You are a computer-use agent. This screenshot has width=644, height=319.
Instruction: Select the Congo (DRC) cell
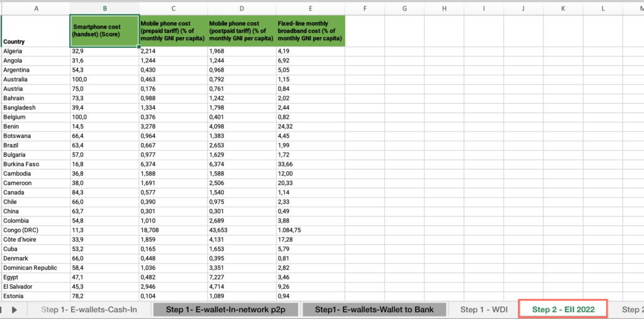pyautogui.click(x=36, y=230)
